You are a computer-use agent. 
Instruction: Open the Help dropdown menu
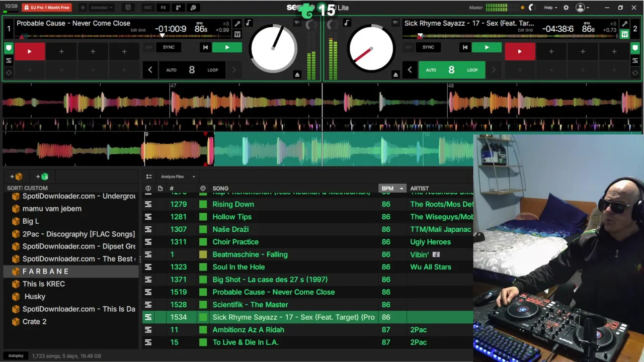coord(550,8)
